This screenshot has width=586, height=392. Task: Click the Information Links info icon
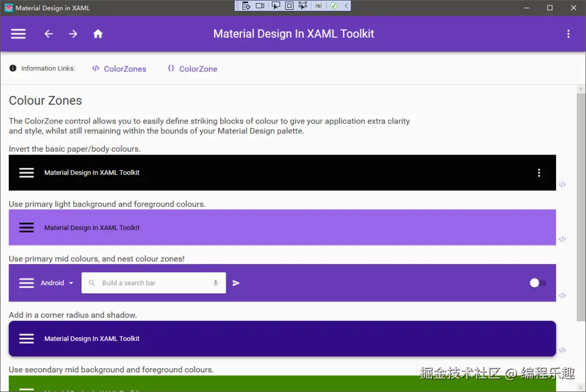[12, 68]
